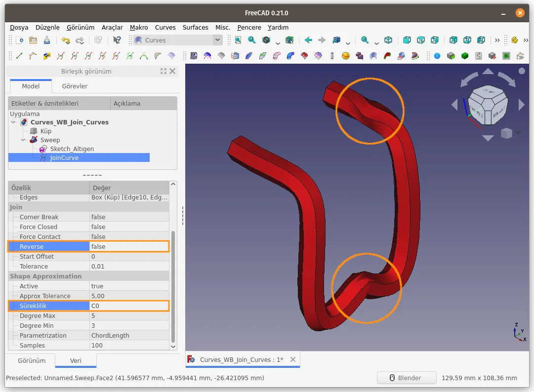The image size is (534, 392).
Task: Open navigation cube mini menu arrow
Action: [518, 133]
